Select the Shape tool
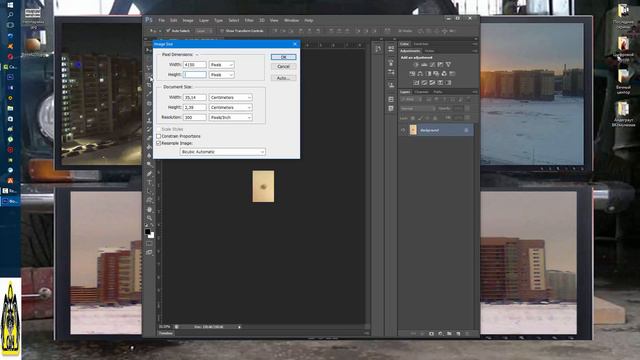Viewport: 640px width, 360px height. tap(149, 200)
